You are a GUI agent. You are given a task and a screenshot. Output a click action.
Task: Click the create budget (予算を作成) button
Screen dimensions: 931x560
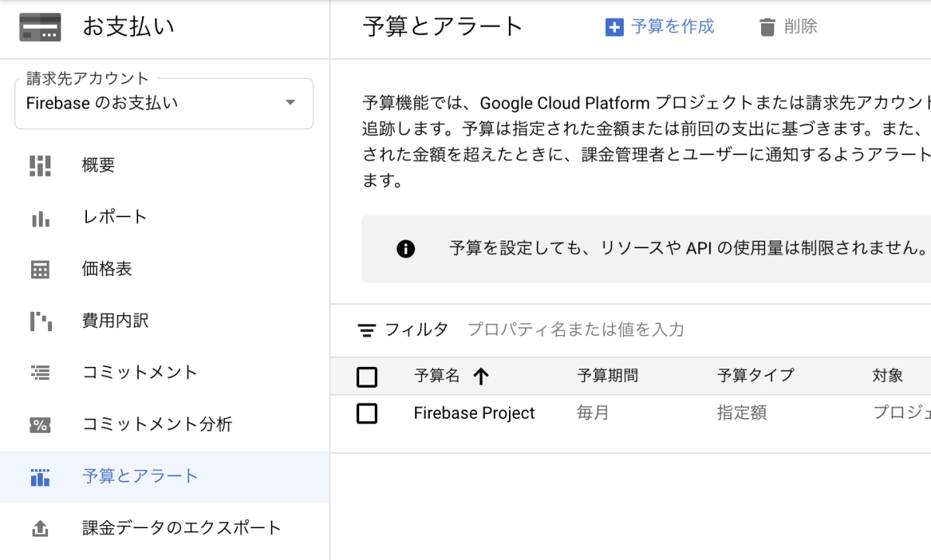click(660, 27)
